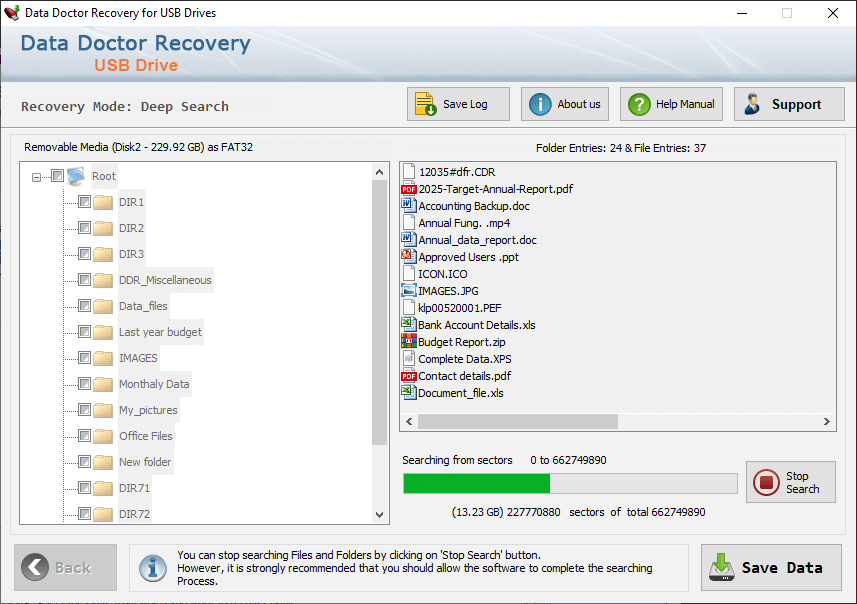The width and height of the screenshot is (857, 604).
Task: Select the Data_files tree folder
Action: [x=143, y=306]
